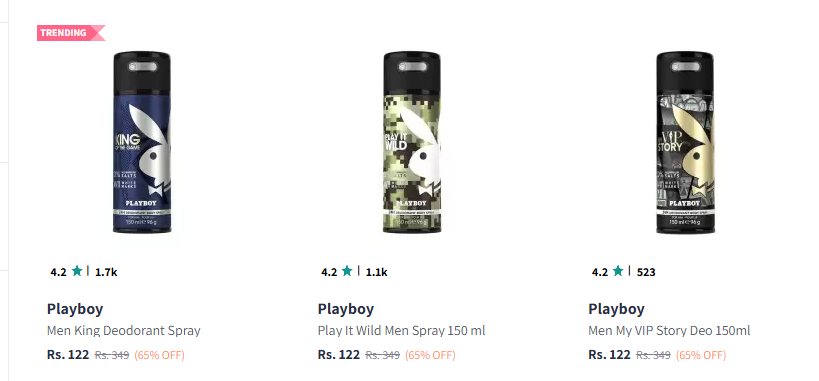Click the TRENDING badge ribbon
819x381 pixels.
coord(71,33)
